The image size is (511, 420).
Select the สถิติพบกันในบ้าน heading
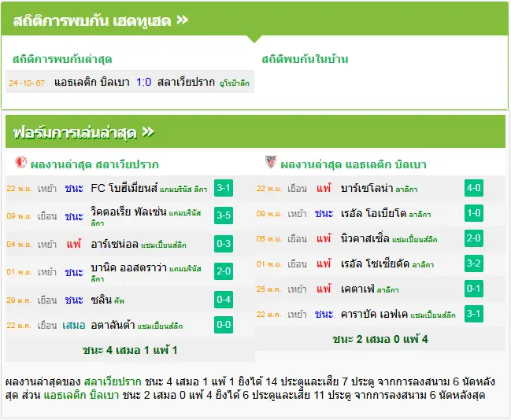(x=305, y=59)
